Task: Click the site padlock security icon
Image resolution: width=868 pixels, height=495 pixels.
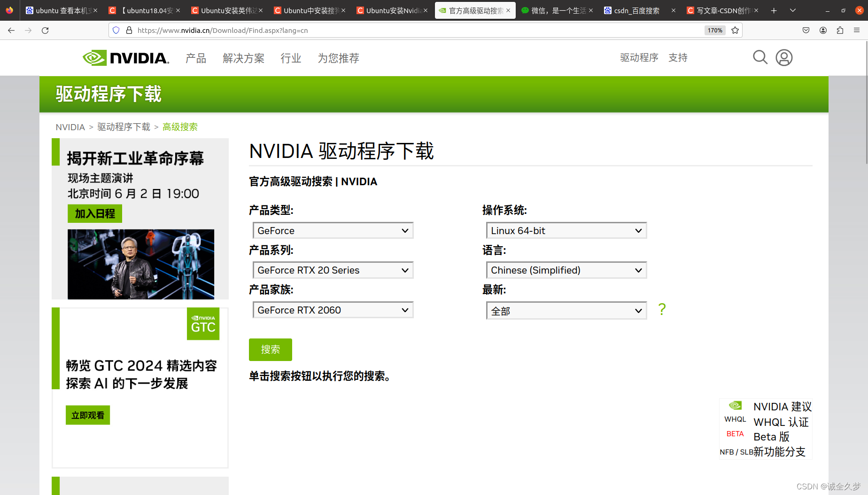Action: pos(129,30)
